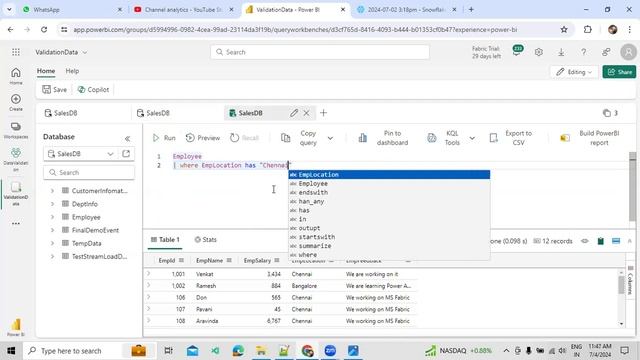The height and width of the screenshot is (360, 640).
Task: Click the top Search box
Action: [320, 52]
